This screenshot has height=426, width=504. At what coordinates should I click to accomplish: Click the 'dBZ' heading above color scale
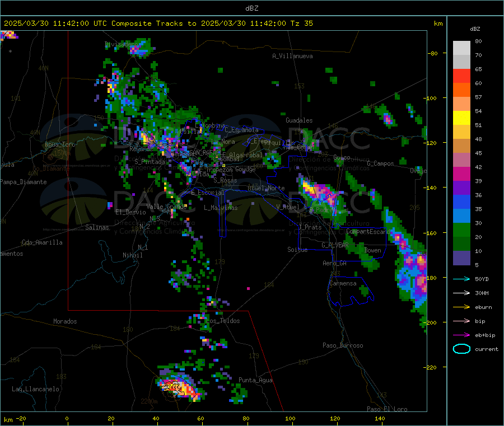coord(475,29)
